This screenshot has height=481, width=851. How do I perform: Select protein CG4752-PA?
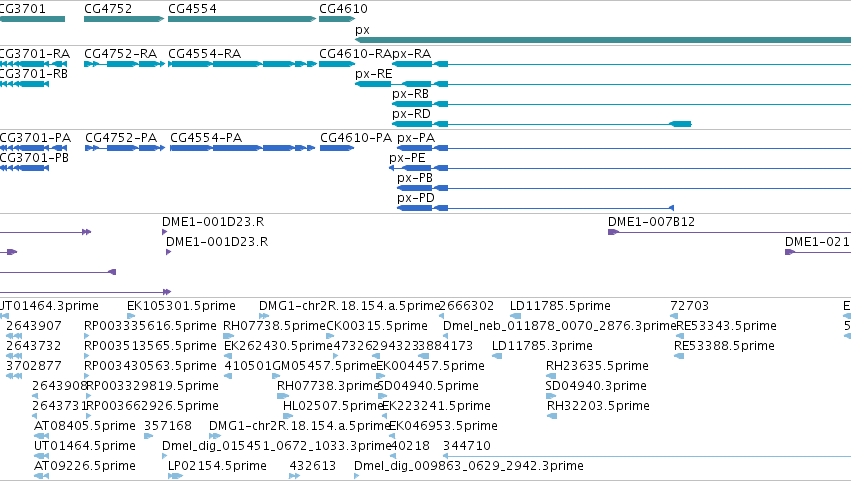[121, 138]
